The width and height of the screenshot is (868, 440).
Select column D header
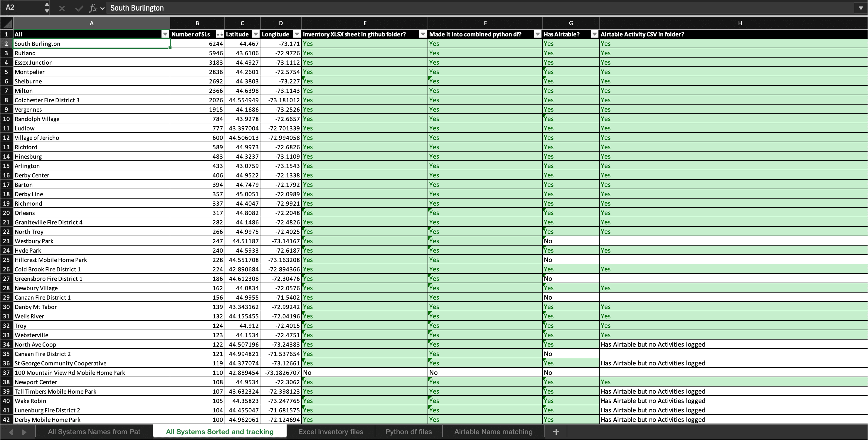tap(281, 23)
